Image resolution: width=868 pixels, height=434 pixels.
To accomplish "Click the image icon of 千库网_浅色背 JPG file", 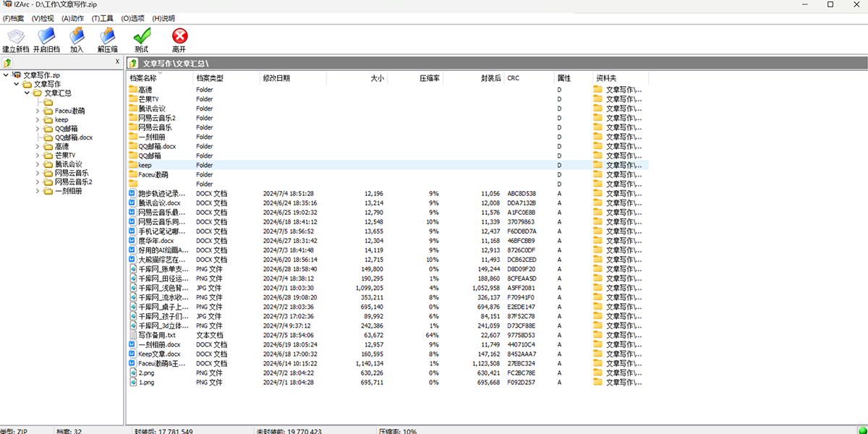I will (133, 287).
